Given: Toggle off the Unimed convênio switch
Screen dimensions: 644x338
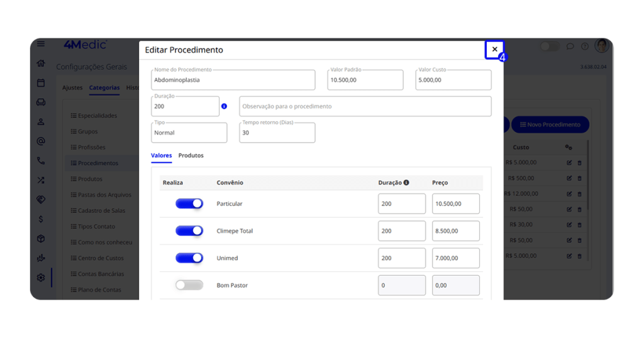Looking at the screenshot, I should tap(189, 258).
